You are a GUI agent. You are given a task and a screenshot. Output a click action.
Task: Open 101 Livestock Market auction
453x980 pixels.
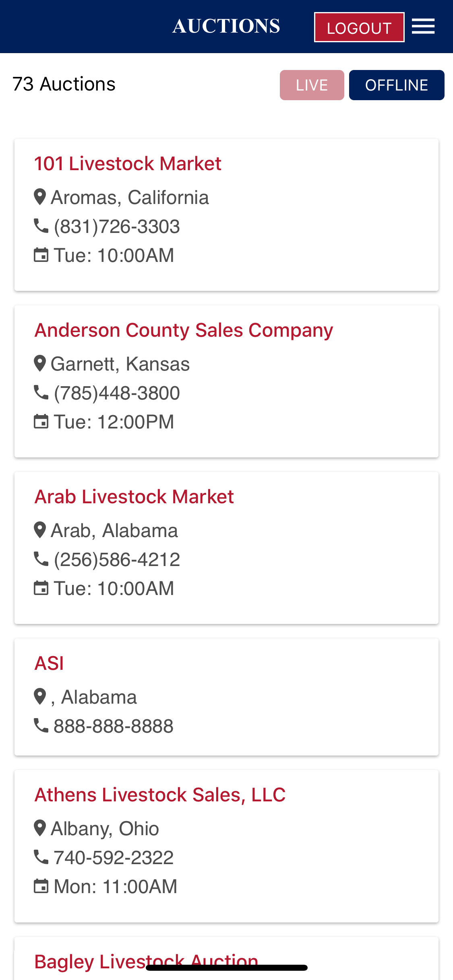128,164
